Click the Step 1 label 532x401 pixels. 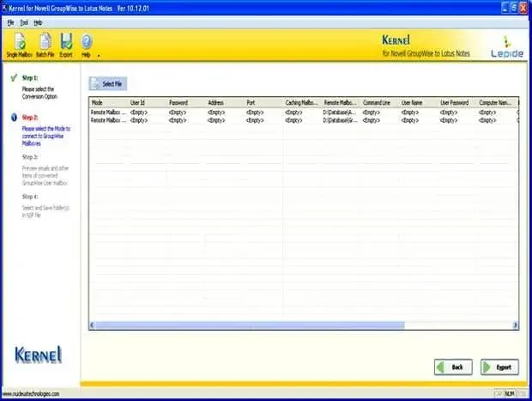click(x=30, y=78)
